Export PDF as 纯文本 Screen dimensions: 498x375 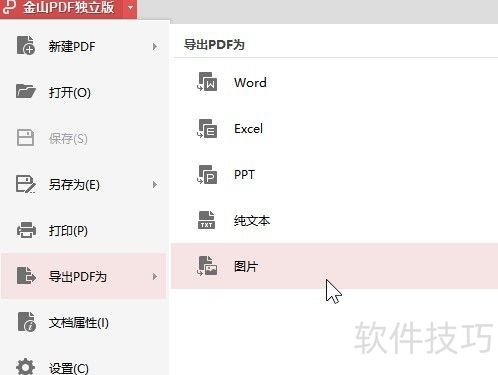[334, 220]
